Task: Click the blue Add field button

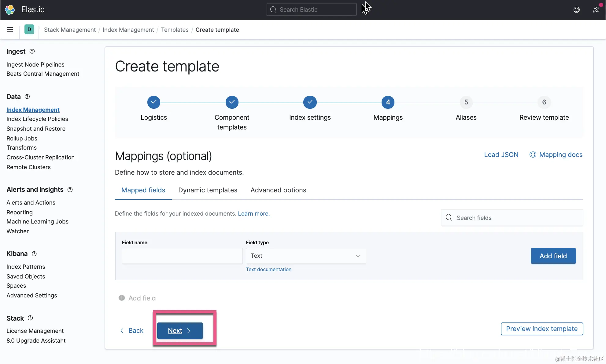Action: [x=553, y=256]
